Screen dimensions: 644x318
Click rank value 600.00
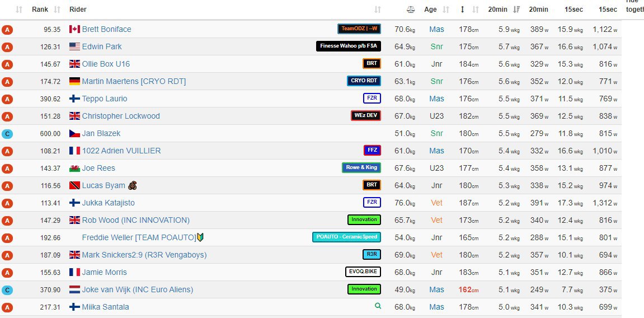pos(50,134)
